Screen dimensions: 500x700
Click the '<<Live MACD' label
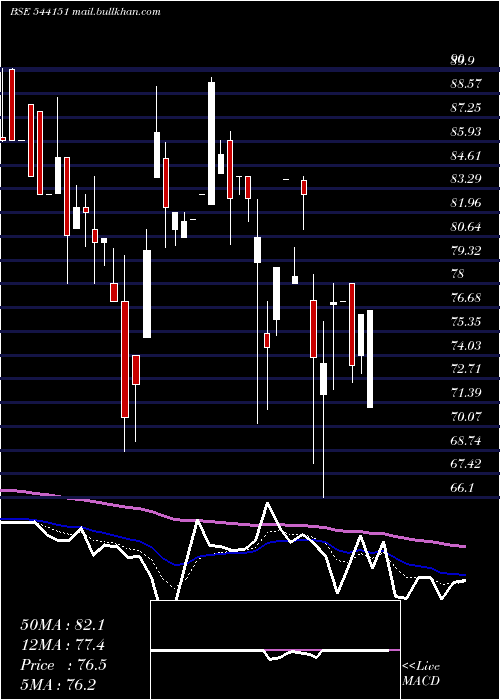coord(421,674)
